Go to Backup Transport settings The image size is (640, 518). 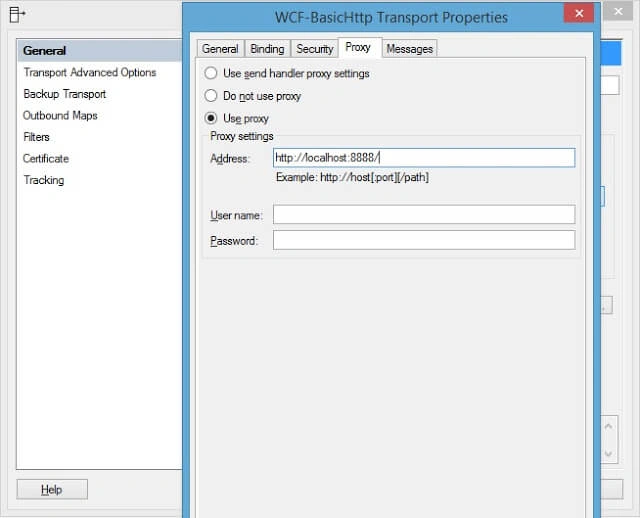tap(64, 94)
